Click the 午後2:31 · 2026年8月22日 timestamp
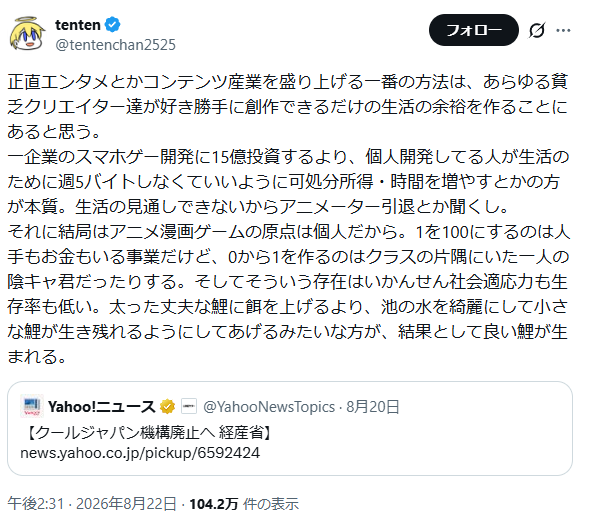The image size is (589, 518). (x=92, y=504)
